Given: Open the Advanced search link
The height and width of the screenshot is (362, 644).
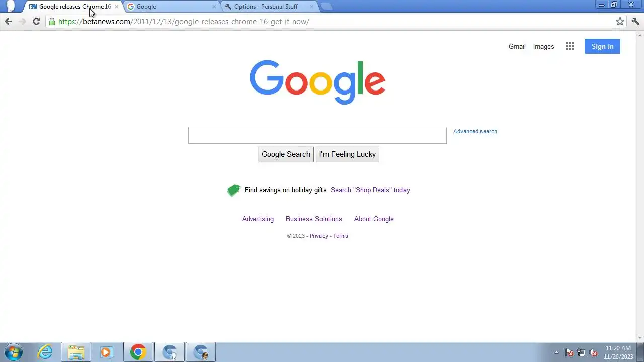Looking at the screenshot, I should 475,131.
